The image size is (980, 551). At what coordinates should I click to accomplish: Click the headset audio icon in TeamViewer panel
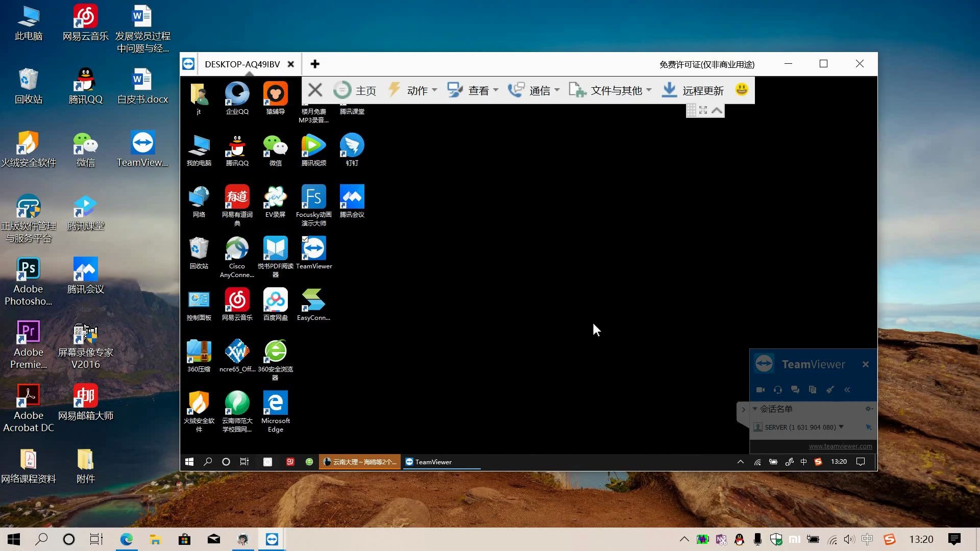(777, 390)
